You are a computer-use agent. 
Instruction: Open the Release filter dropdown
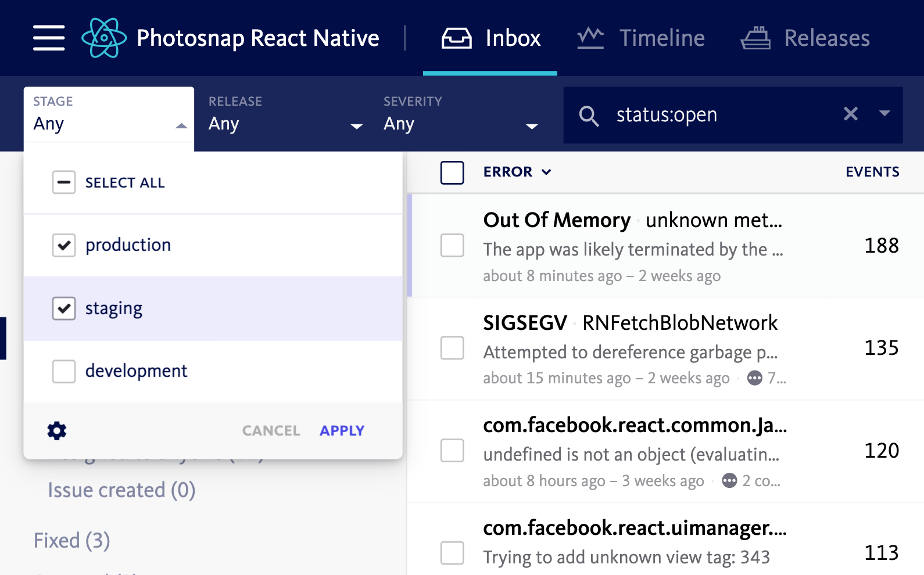tap(285, 114)
